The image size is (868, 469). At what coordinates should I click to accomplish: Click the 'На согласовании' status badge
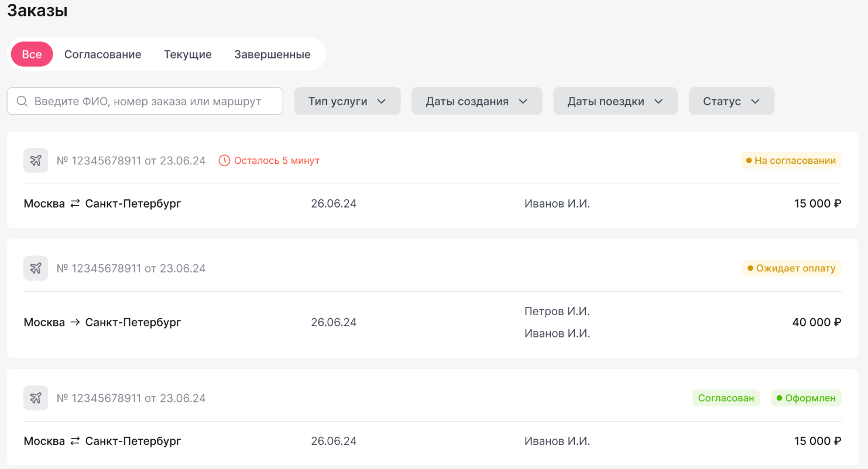pyautogui.click(x=791, y=160)
